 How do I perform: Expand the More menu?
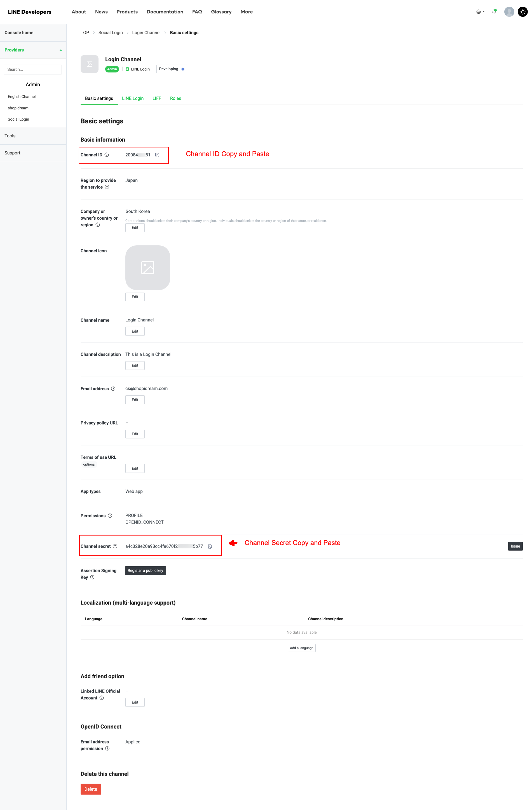247,12
